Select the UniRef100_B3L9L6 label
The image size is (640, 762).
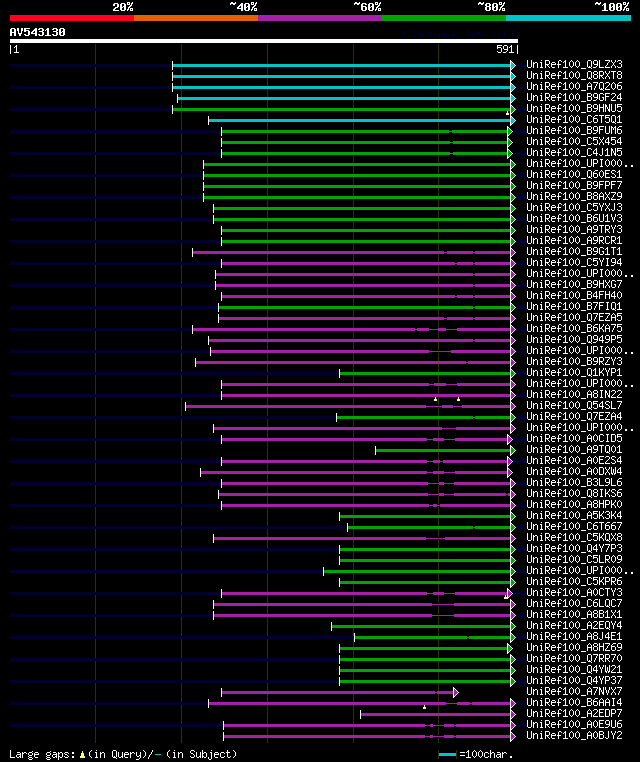coord(574,482)
